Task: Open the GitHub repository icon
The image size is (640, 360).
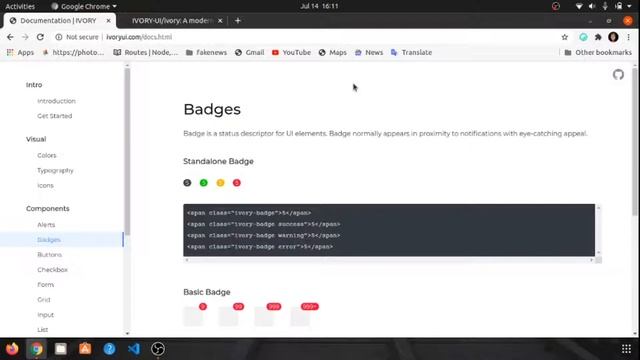Action: pyautogui.click(x=618, y=75)
